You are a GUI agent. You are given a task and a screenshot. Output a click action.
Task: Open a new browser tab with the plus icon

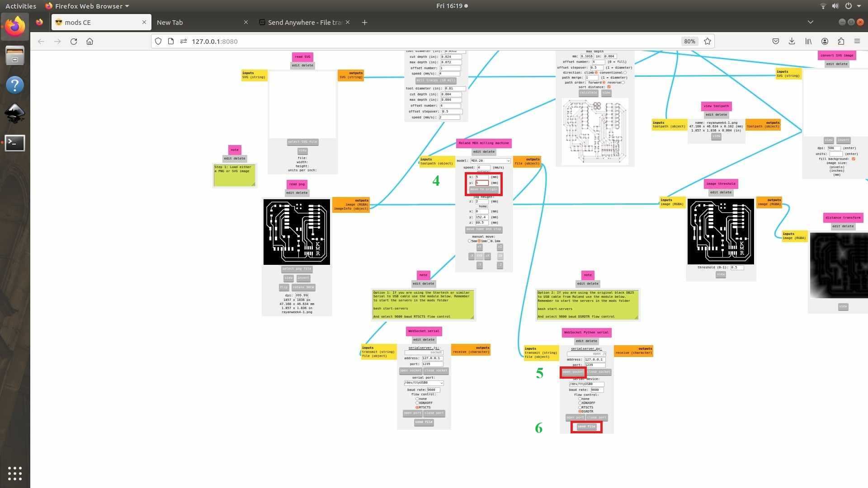click(x=364, y=22)
